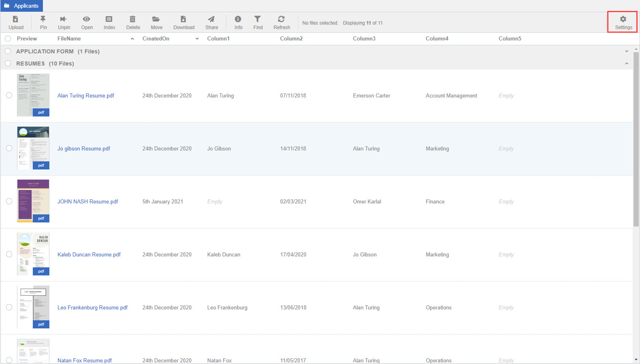Open Kaleb Duncan Resume.pdf link
Screen dimensions: 640x364
click(x=89, y=254)
